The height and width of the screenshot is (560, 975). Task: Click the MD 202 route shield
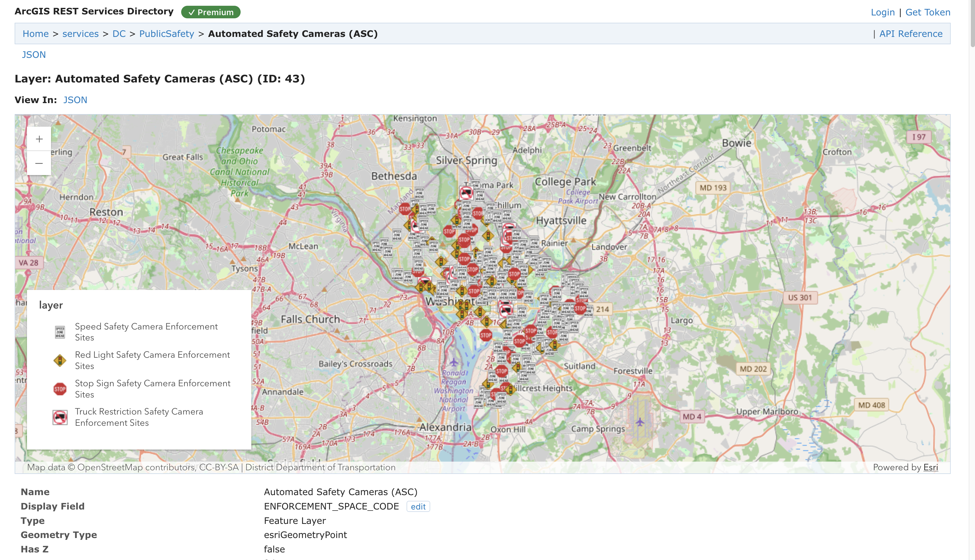(753, 369)
